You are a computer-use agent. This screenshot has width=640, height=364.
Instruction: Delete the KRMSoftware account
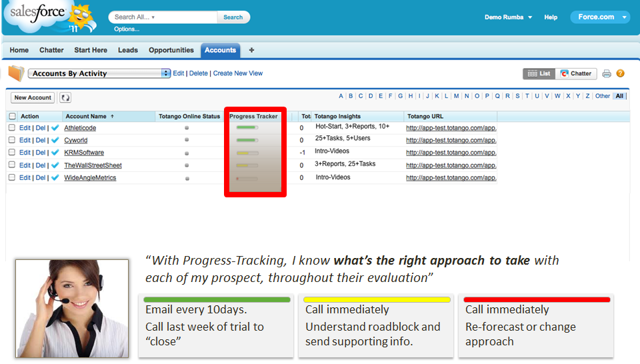[x=41, y=152]
